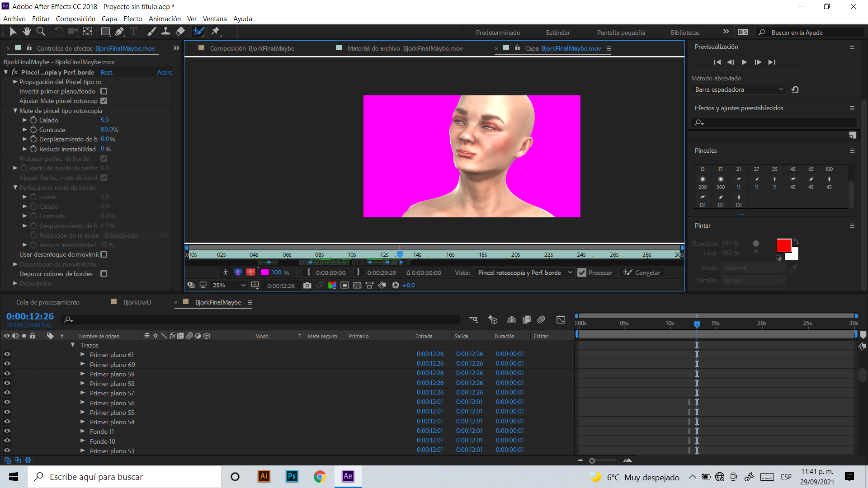Toggle Invertir primer plano/fondo checkbox

coord(104,91)
